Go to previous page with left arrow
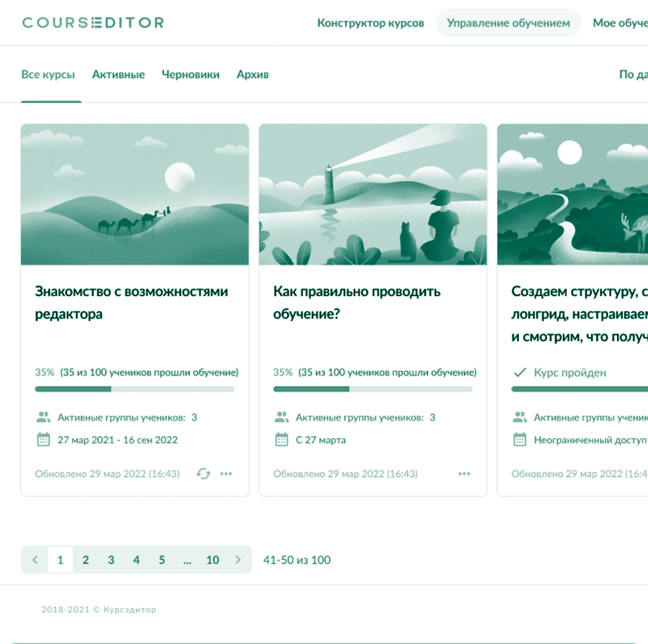This screenshot has width=648, height=644. point(35,560)
